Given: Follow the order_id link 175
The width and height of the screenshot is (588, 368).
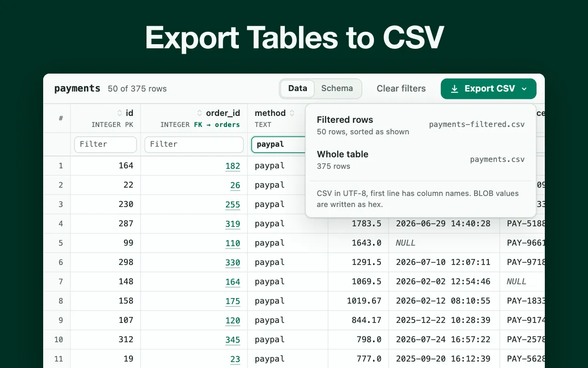Looking at the screenshot, I should point(233,301).
